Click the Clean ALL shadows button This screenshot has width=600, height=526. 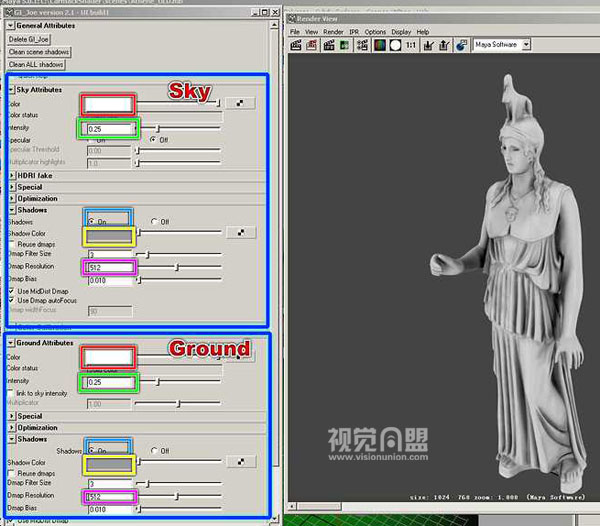pyautogui.click(x=36, y=65)
